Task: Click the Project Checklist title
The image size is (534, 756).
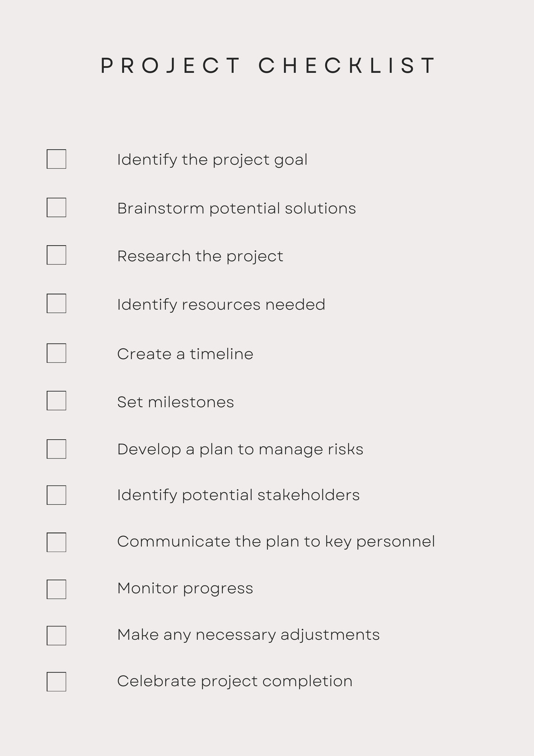Action: [x=268, y=66]
